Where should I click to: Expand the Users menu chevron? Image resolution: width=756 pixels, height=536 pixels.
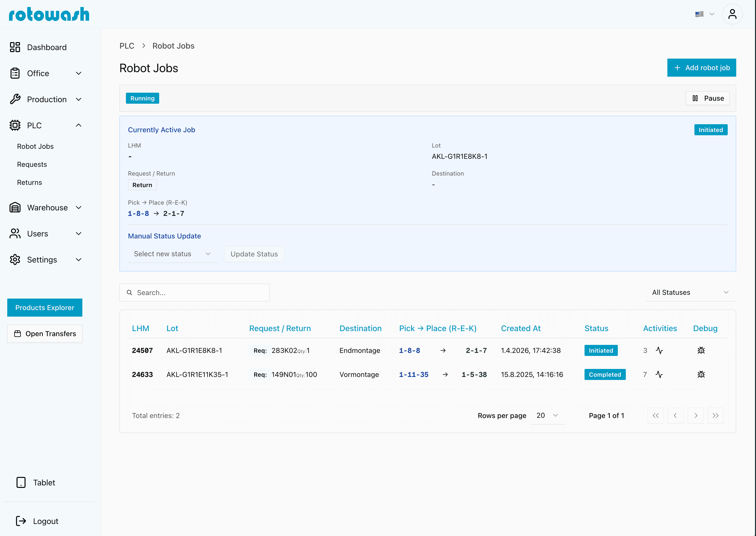pyautogui.click(x=79, y=234)
